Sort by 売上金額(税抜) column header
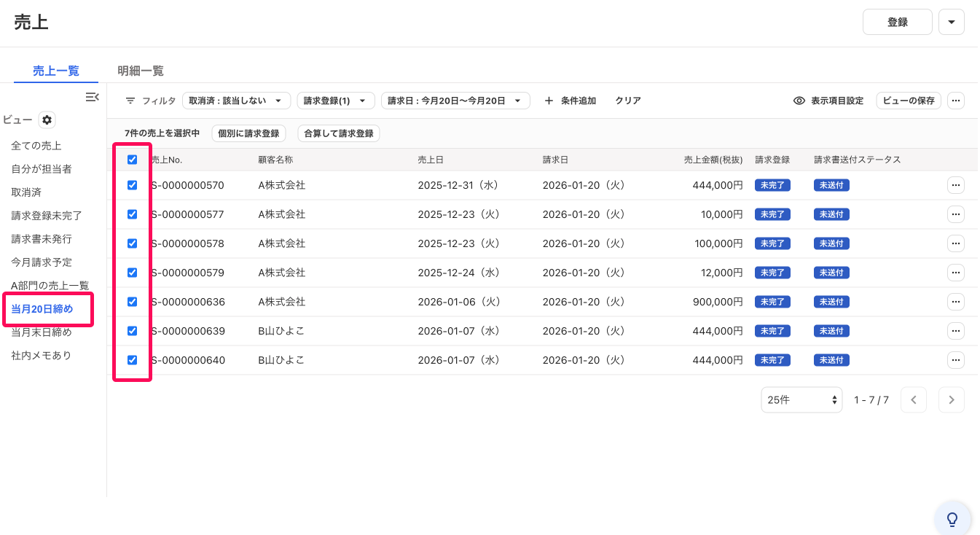The image size is (980, 535). [x=713, y=160]
